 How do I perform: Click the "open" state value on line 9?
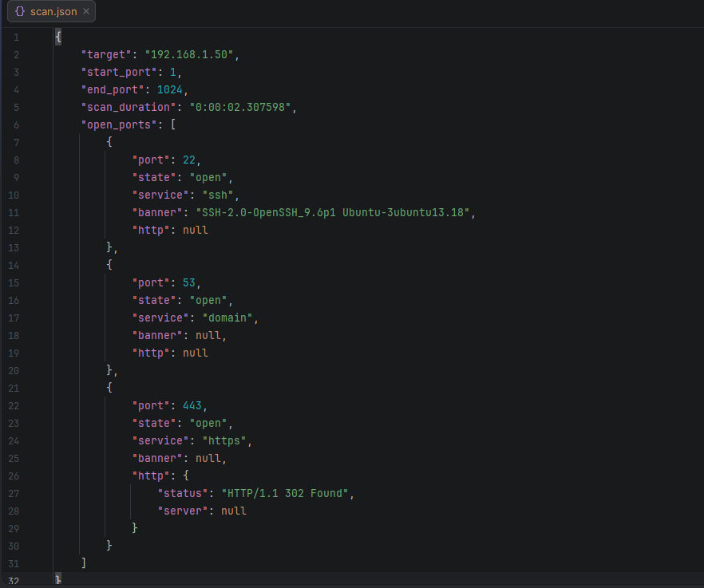coord(208,178)
